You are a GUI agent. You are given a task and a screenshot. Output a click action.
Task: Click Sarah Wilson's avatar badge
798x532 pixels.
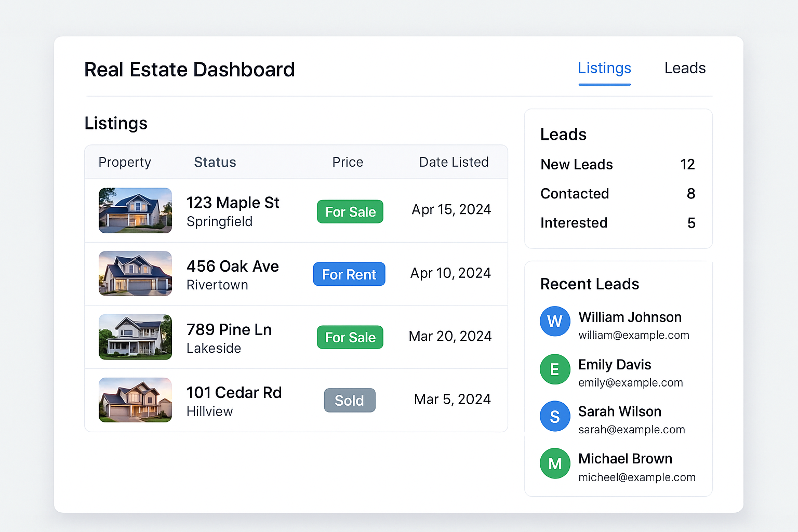pyautogui.click(x=554, y=416)
